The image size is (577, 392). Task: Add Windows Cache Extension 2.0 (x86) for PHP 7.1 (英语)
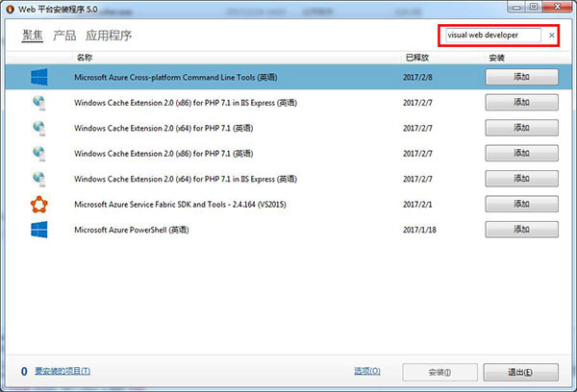point(521,154)
